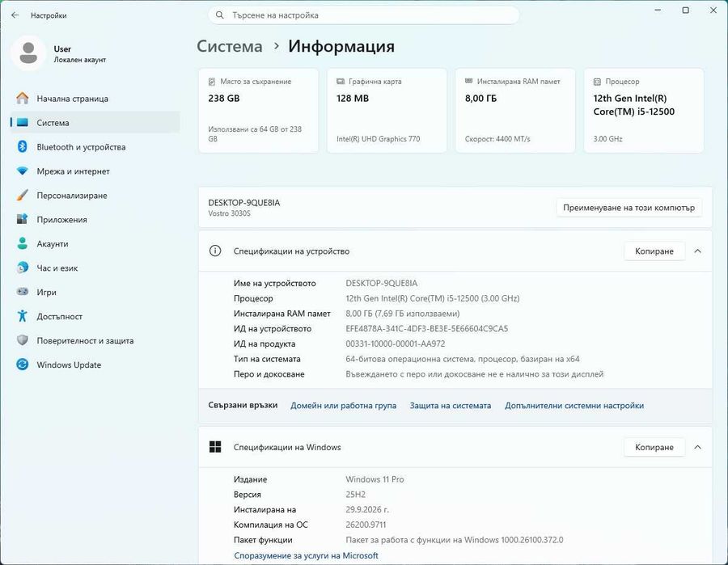
Task: Open Допълнителни системни настройки link
Action: [x=574, y=406]
